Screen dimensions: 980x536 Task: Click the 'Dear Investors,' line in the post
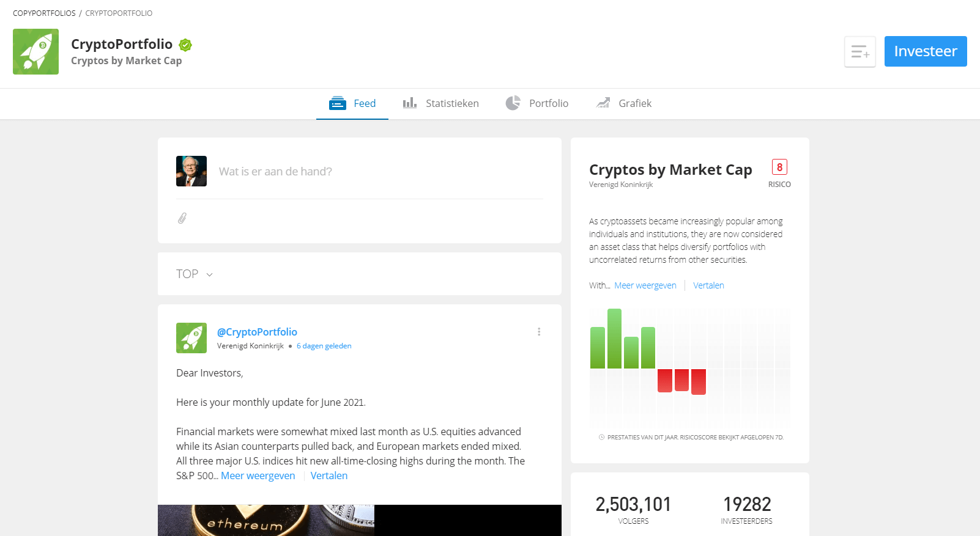click(x=210, y=373)
